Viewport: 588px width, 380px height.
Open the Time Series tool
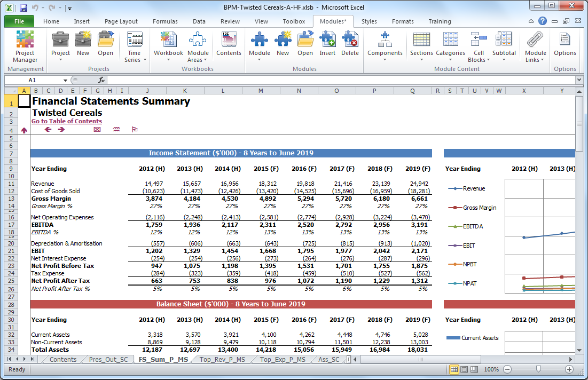(x=135, y=46)
